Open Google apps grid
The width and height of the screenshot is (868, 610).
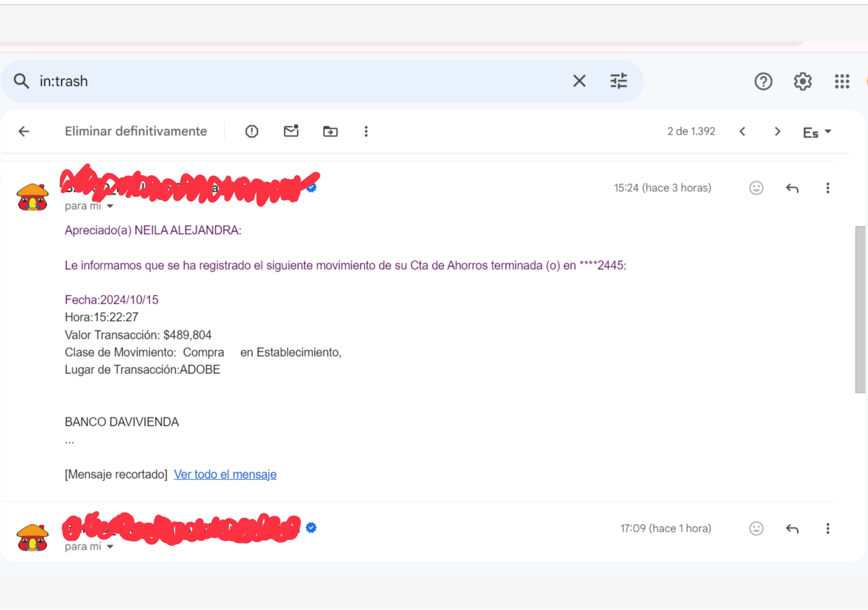click(x=842, y=82)
